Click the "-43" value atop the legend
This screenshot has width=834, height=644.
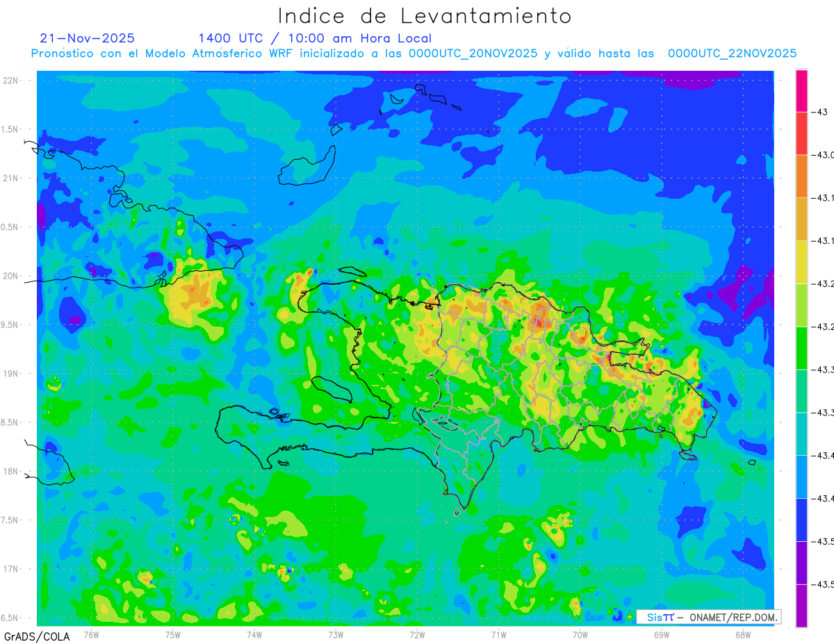[820, 113]
